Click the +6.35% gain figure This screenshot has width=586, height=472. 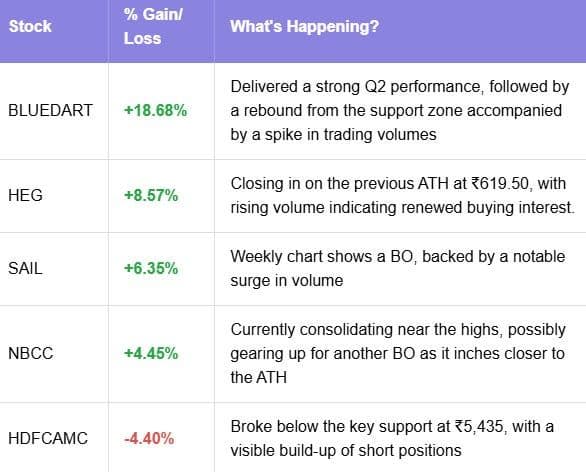point(151,269)
